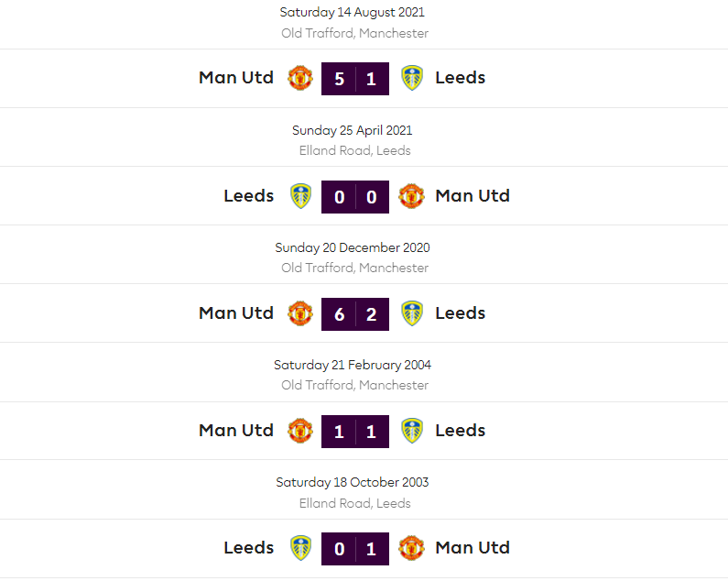Screen dimensions: 728x581
Task: Open the 6-2 score box
Action: pos(355,313)
